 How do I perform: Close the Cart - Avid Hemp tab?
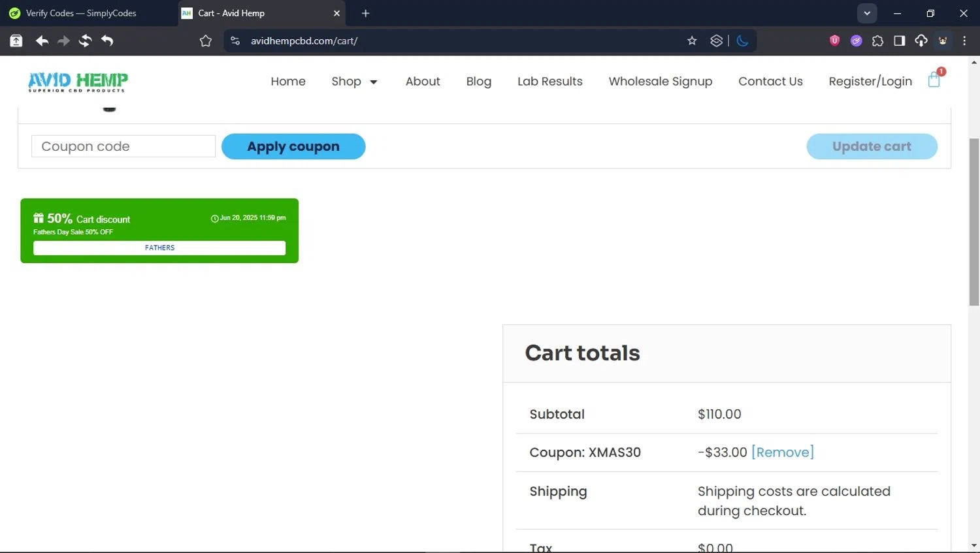336,13
